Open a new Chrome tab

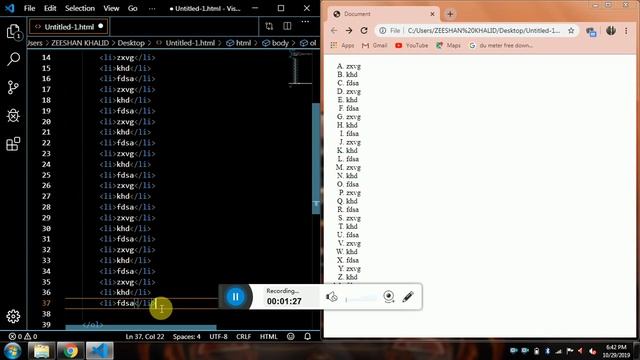pos(450,14)
